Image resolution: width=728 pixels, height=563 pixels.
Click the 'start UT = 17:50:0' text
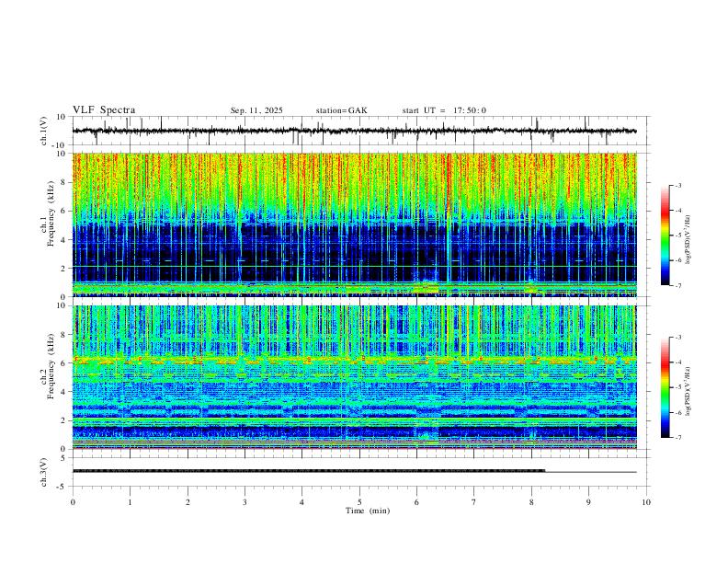tap(444, 110)
